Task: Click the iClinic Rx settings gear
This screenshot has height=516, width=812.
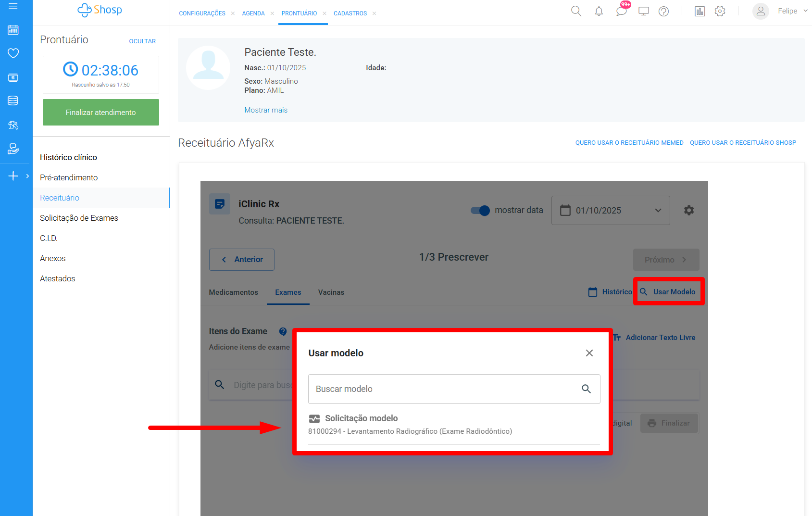Action: click(688, 210)
